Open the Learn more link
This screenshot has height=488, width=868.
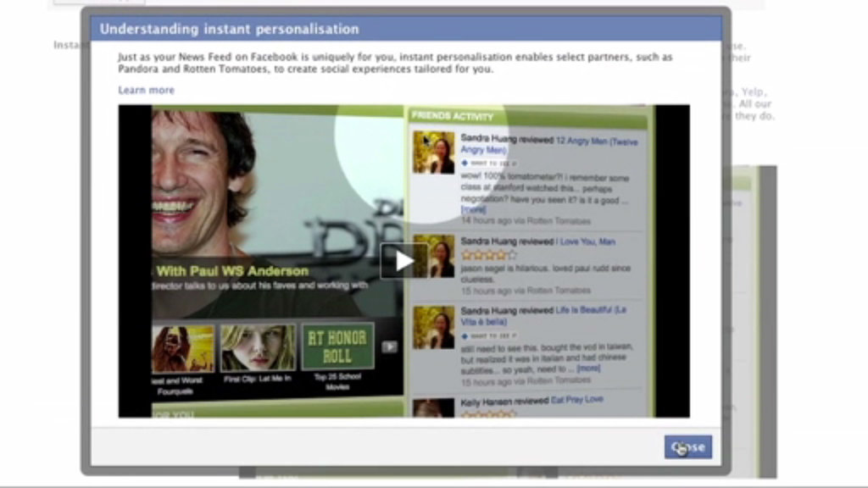click(x=146, y=90)
